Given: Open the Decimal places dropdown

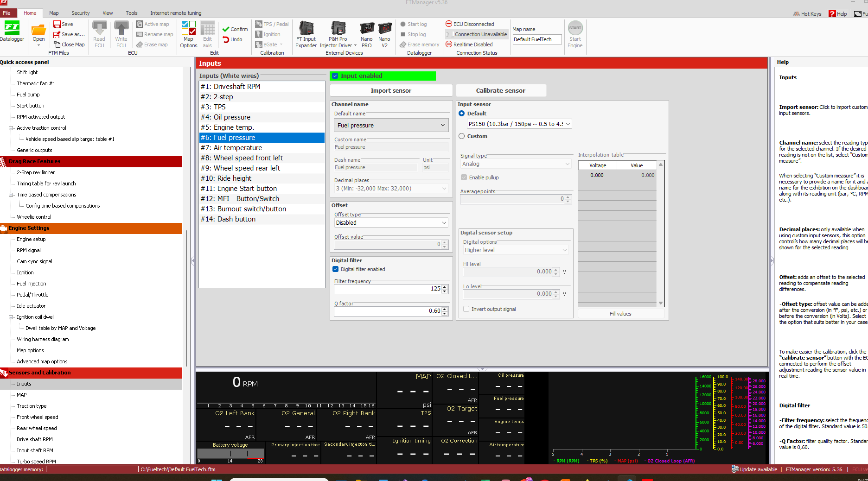Looking at the screenshot, I should point(391,189).
